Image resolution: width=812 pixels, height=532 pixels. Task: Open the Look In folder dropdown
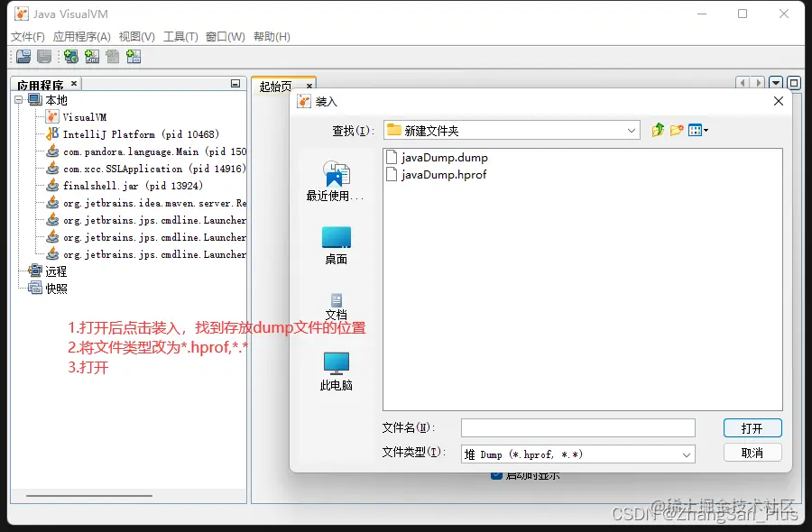[632, 131]
